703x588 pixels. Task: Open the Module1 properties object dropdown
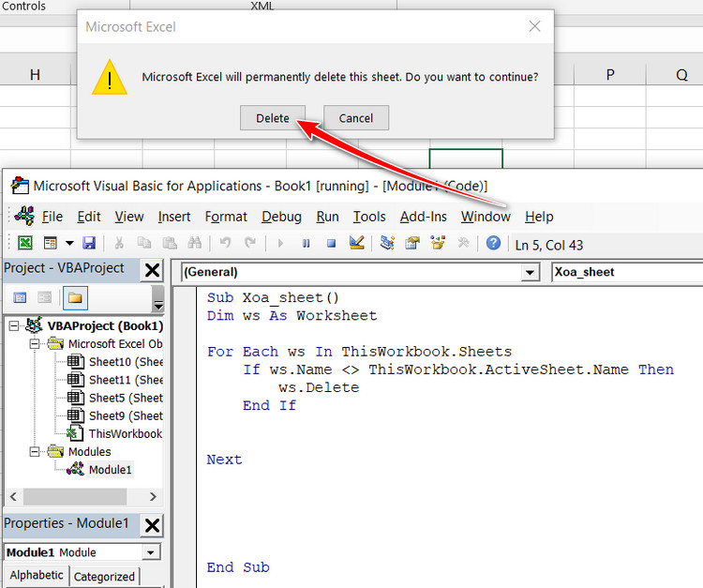[x=151, y=552]
